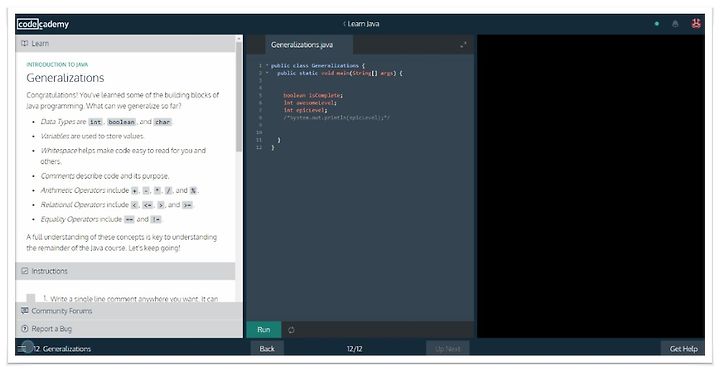Click the Community Forums icon
This screenshot has width=720, height=370.
25,311
